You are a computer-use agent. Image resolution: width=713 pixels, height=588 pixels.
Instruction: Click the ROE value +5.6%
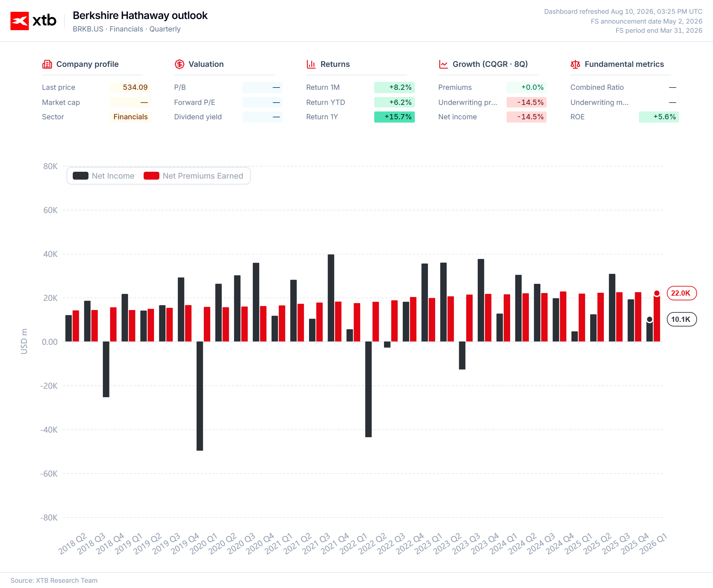[x=659, y=117]
